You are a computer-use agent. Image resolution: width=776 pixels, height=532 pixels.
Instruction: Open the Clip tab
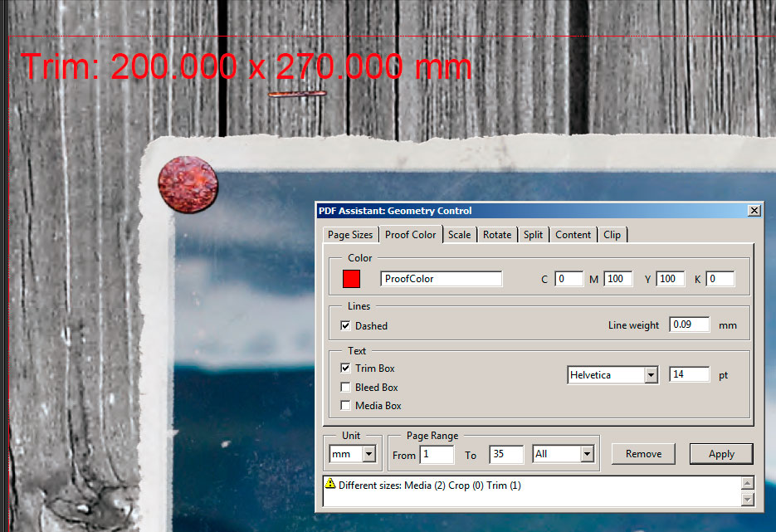coord(612,235)
